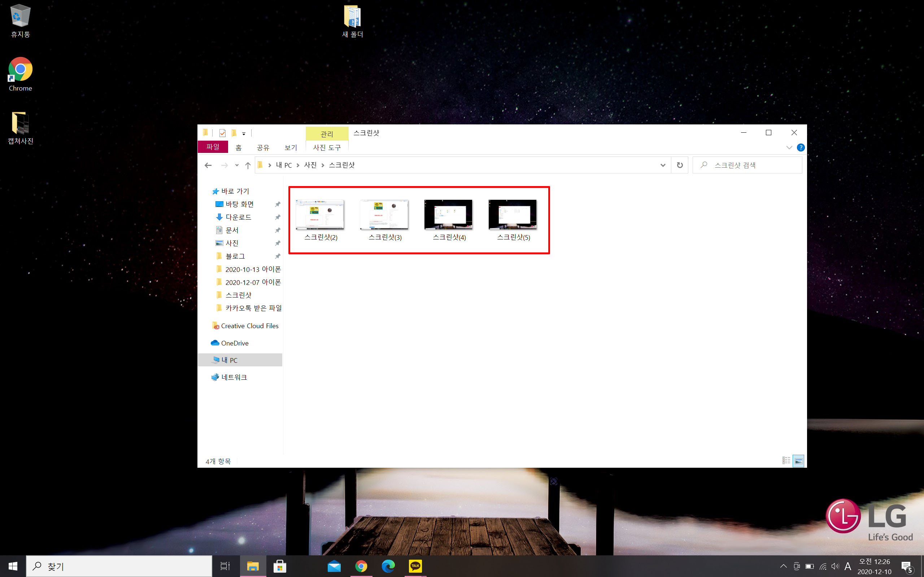Click the Properties icon in quick access toolbar
The image size is (924, 577).
[x=222, y=133]
